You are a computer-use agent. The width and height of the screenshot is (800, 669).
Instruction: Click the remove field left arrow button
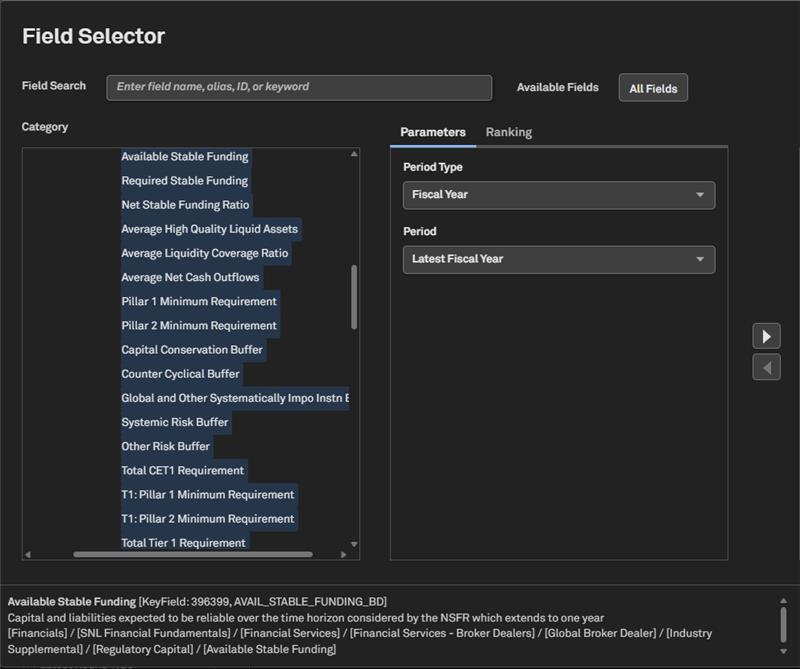click(x=766, y=367)
